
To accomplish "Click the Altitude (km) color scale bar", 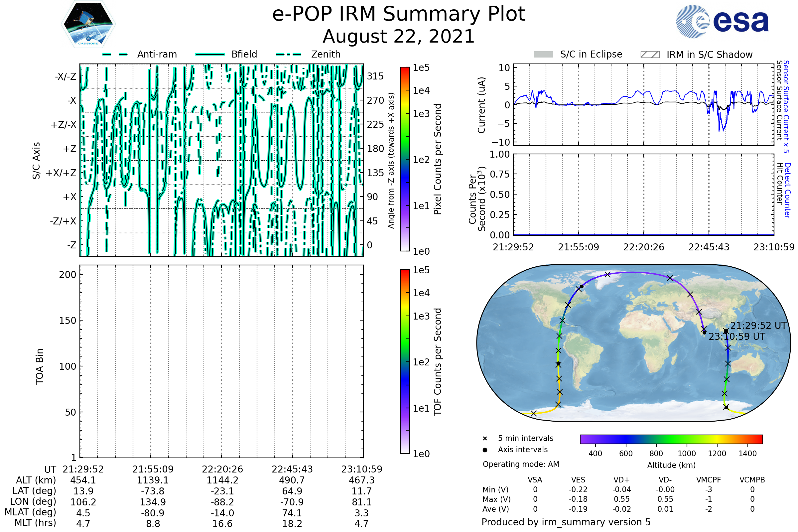I will tap(671, 439).
